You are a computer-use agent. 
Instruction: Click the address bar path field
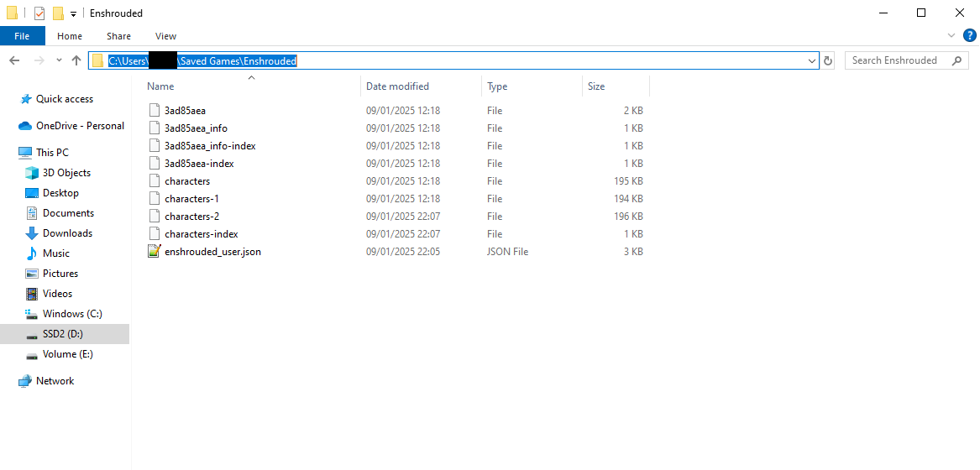pos(453,60)
